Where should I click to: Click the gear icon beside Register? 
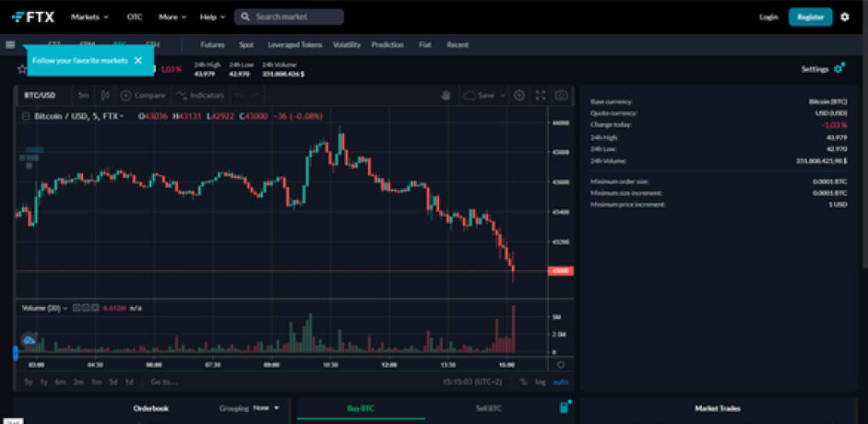(844, 17)
